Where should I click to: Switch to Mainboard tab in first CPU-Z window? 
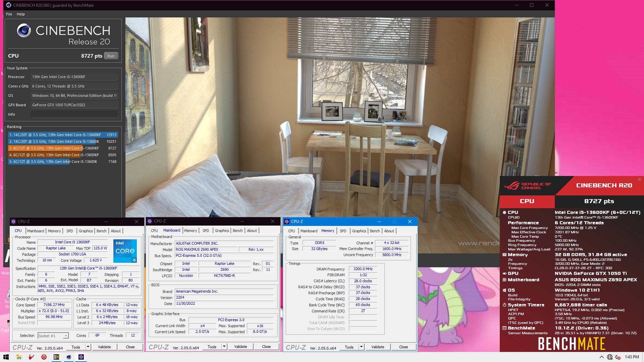click(36, 231)
